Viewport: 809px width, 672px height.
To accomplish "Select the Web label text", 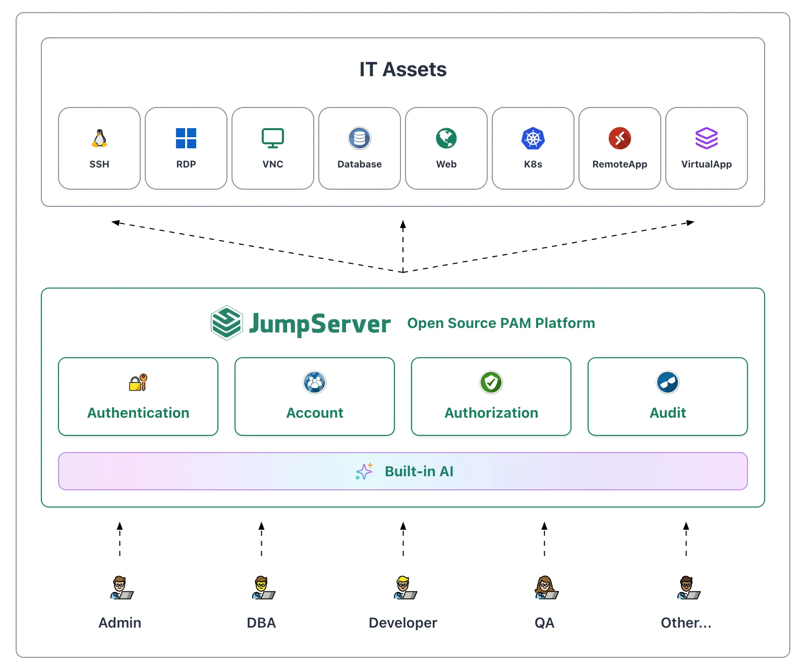I will tap(446, 164).
